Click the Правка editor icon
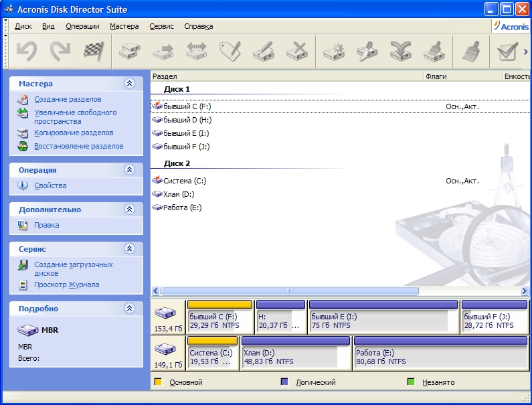The height and width of the screenshot is (405, 532). tap(23, 225)
